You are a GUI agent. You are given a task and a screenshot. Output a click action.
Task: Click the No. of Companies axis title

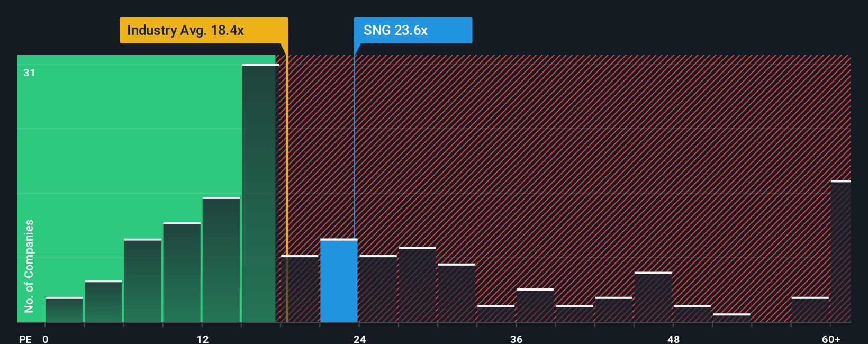click(29, 266)
